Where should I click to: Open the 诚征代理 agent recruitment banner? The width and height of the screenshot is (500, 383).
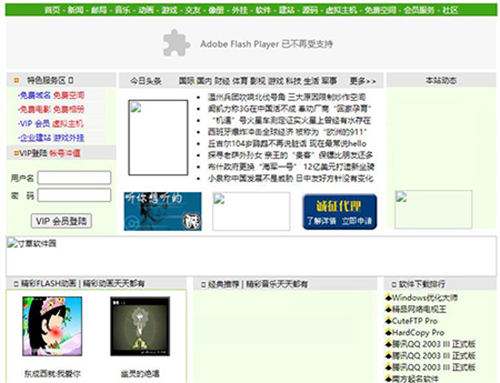[340, 212]
